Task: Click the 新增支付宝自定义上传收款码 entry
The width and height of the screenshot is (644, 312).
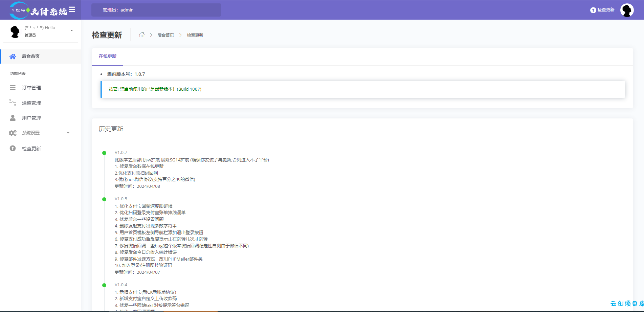Action: click(x=146, y=298)
